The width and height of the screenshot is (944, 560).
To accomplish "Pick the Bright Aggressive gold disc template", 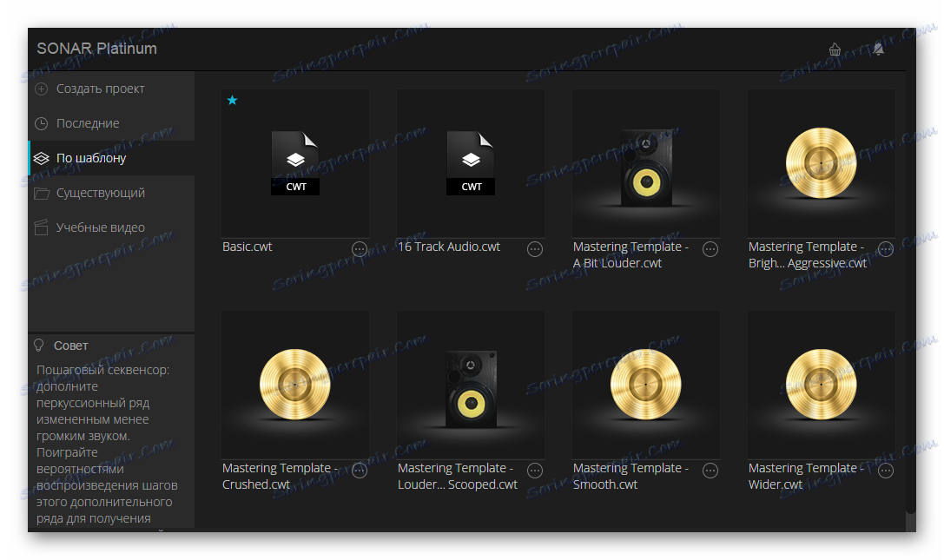I will 822,164.
